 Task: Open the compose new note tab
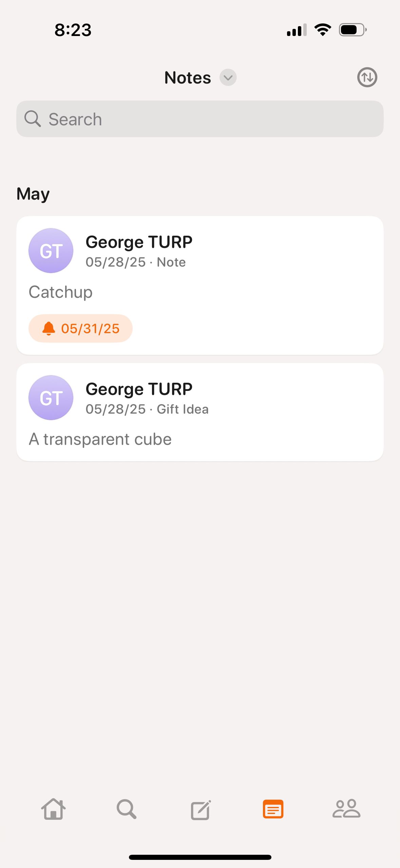(x=201, y=810)
